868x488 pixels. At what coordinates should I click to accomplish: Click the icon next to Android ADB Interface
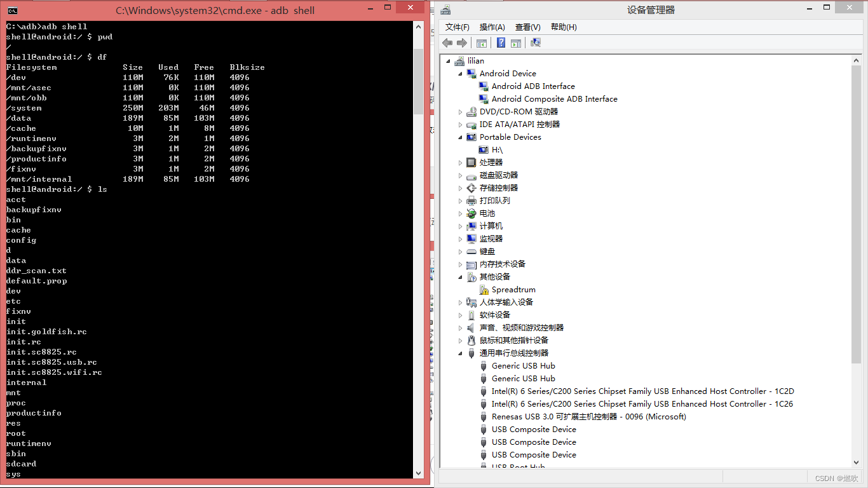(484, 86)
